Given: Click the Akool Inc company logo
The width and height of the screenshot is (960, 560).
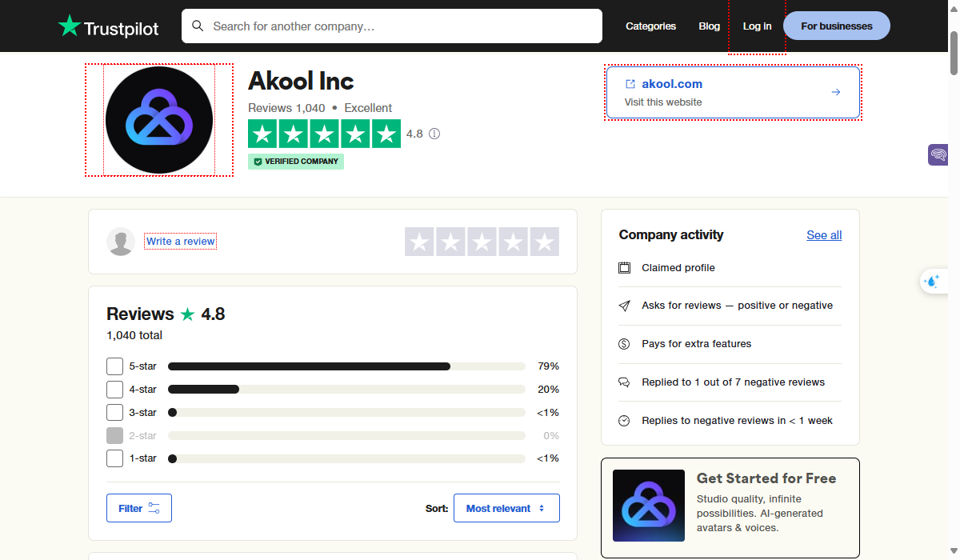Looking at the screenshot, I should pyautogui.click(x=159, y=120).
